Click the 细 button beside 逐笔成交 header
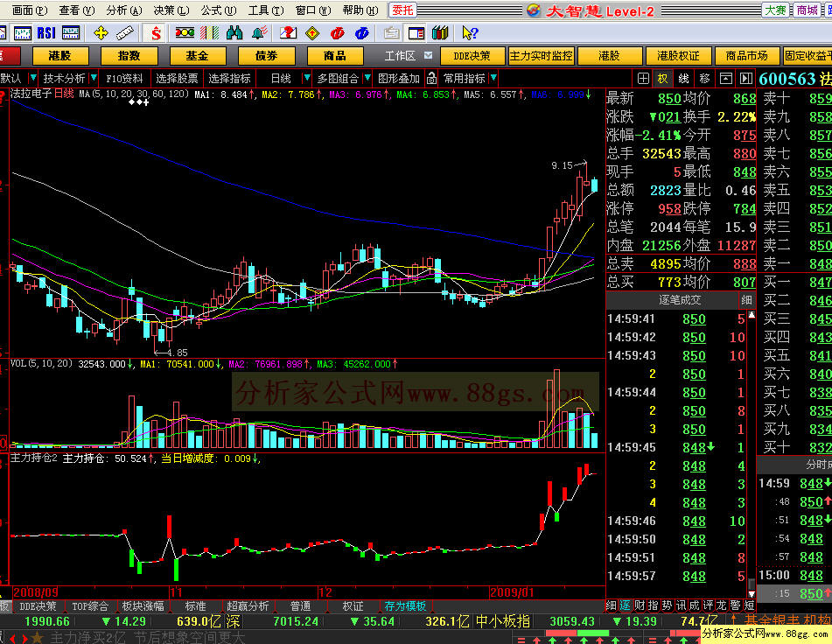The height and width of the screenshot is (644, 832). point(746,300)
